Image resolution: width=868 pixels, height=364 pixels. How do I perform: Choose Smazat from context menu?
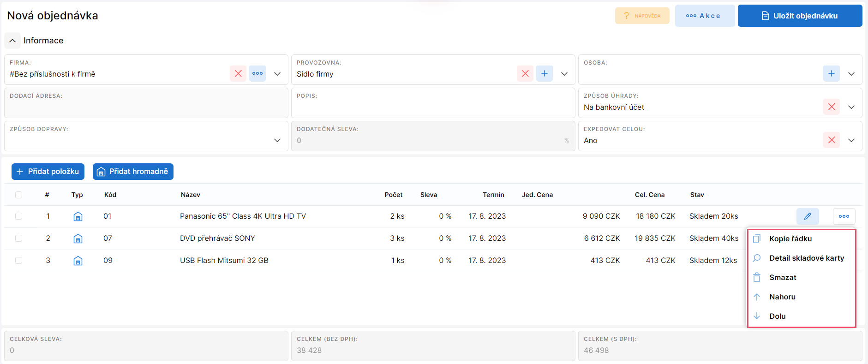802,277
